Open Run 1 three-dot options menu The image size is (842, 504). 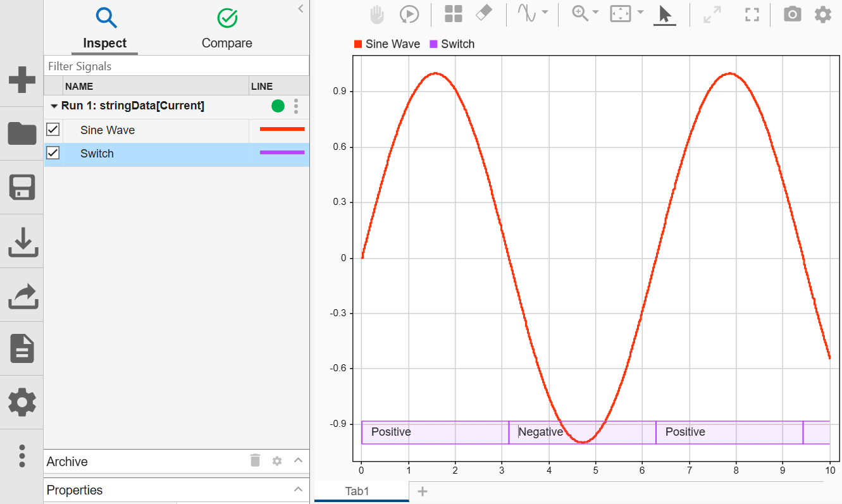point(296,106)
